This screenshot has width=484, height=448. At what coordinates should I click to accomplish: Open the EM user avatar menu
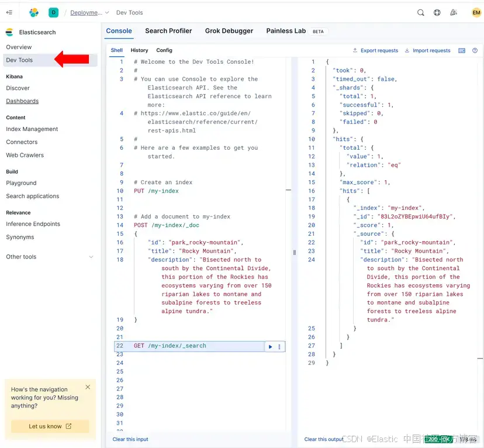coord(476,13)
